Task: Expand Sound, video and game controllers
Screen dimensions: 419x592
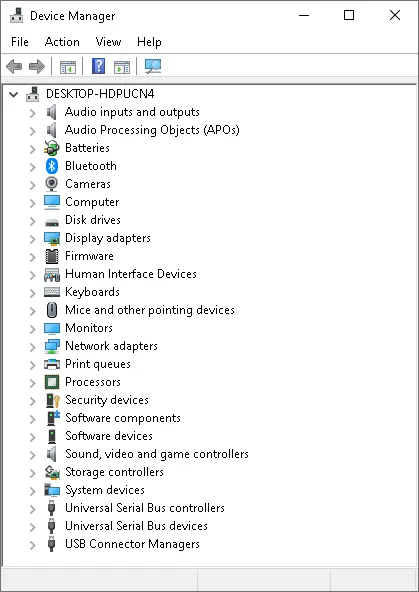Action: pos(33,455)
